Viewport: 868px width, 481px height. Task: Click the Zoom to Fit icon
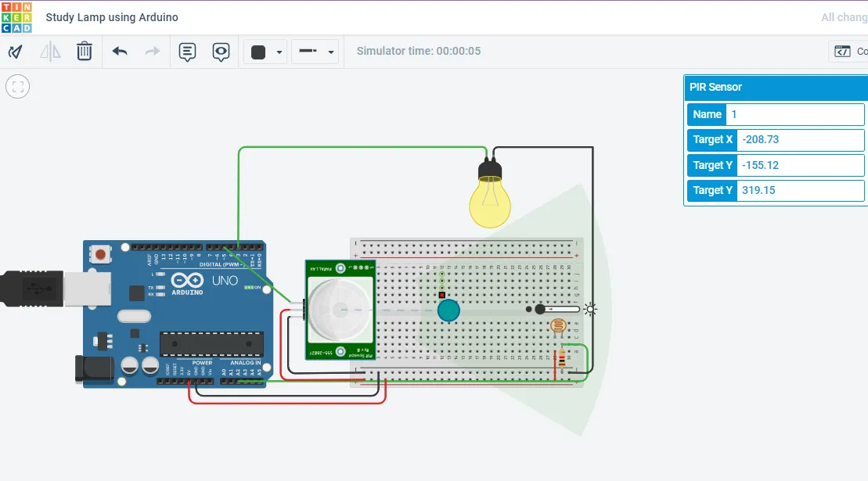[x=17, y=86]
